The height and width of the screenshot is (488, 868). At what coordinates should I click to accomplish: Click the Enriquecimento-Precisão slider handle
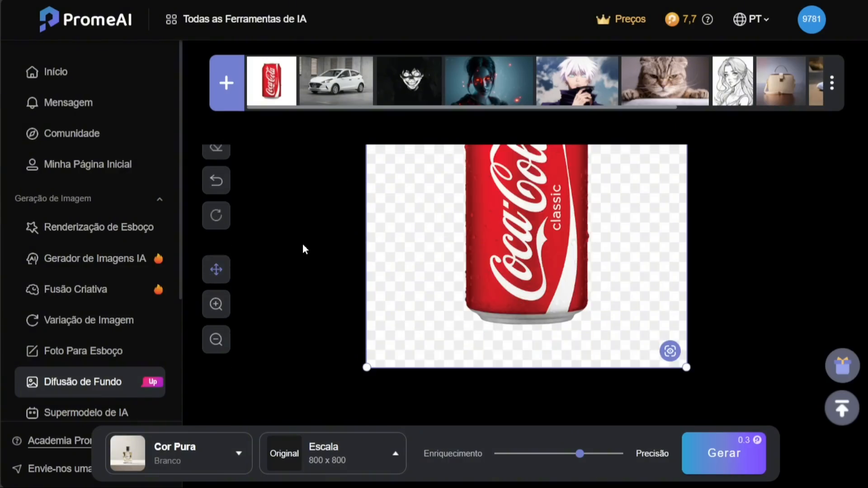pos(580,453)
